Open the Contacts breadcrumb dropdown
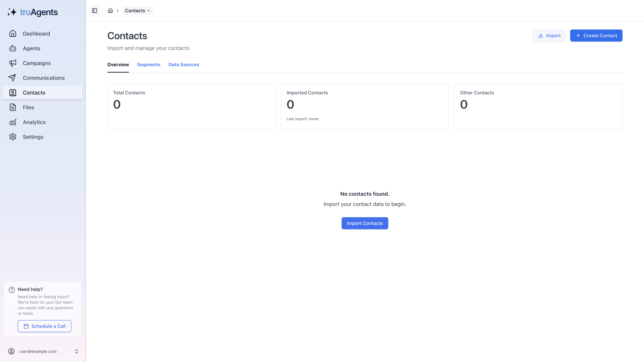This screenshot has width=644, height=362. [x=137, y=11]
